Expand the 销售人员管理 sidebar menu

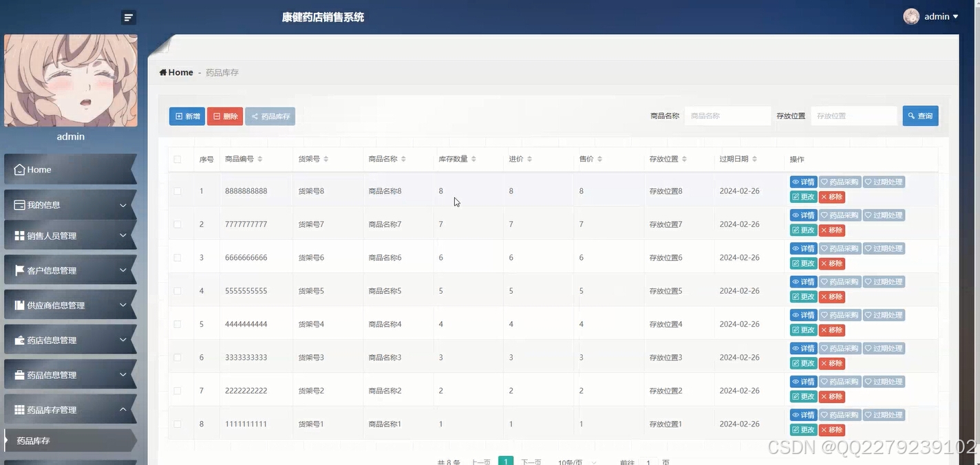(x=70, y=236)
